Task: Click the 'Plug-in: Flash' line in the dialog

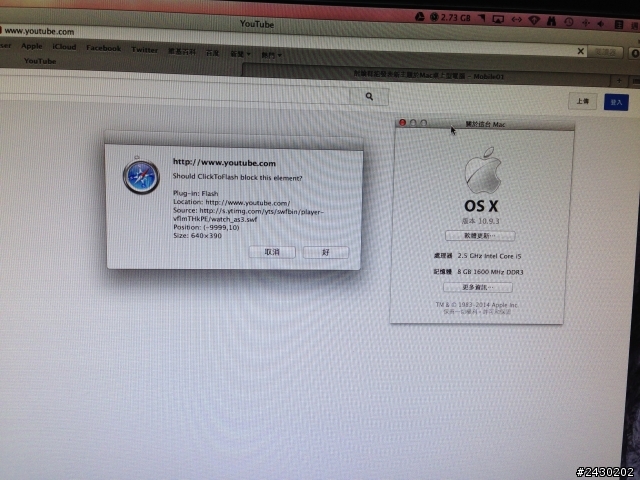Action: (196, 193)
